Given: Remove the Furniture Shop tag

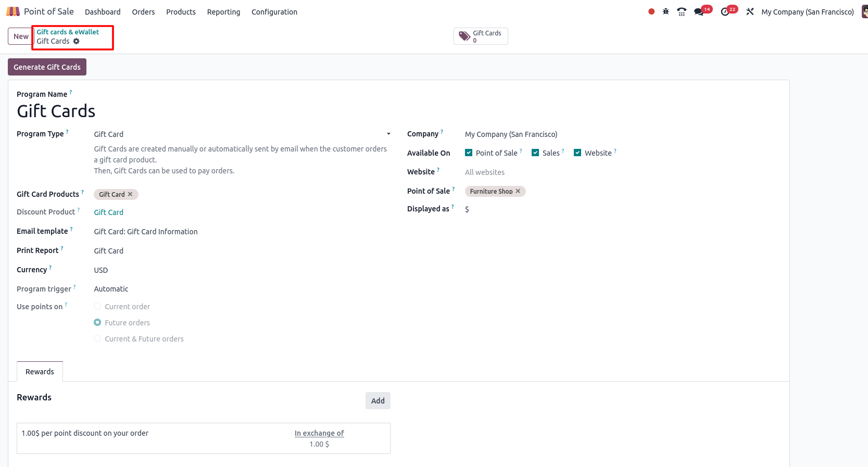Looking at the screenshot, I should point(518,191).
